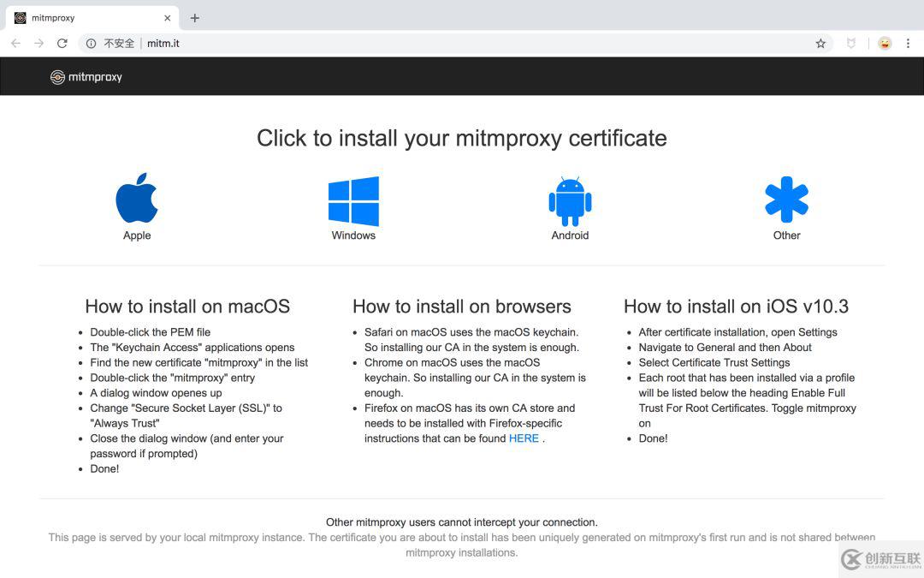Click the "How to install on browsers" heading
The height and width of the screenshot is (578, 924).
tap(462, 306)
